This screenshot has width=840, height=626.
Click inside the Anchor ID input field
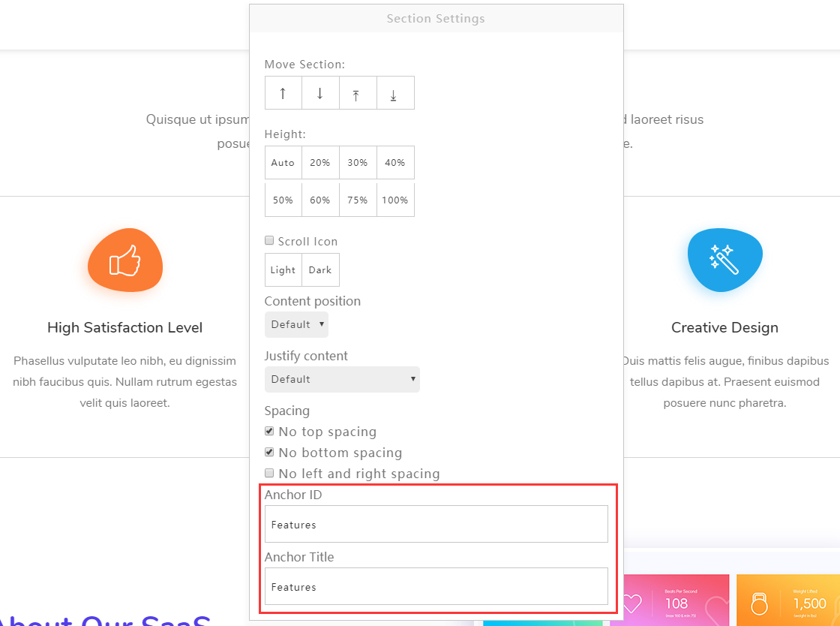tap(436, 523)
